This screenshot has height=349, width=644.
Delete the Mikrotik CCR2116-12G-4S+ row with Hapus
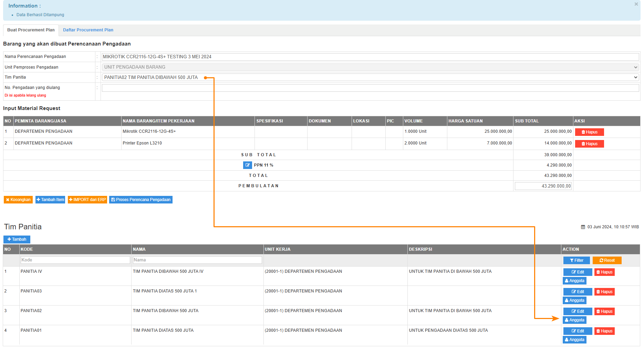tap(589, 132)
